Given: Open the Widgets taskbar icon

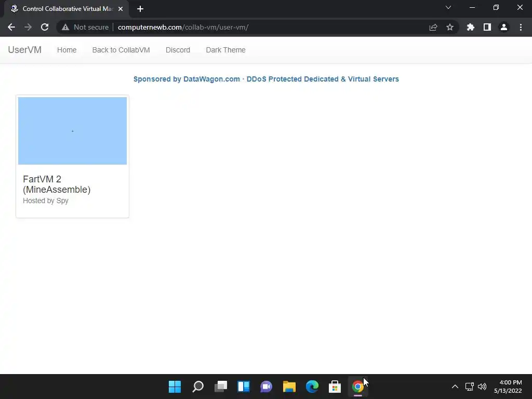Looking at the screenshot, I should click(244, 387).
